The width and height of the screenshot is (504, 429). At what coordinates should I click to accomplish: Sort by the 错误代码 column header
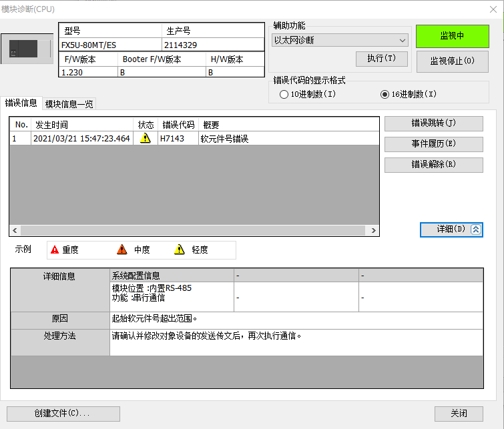click(x=178, y=125)
